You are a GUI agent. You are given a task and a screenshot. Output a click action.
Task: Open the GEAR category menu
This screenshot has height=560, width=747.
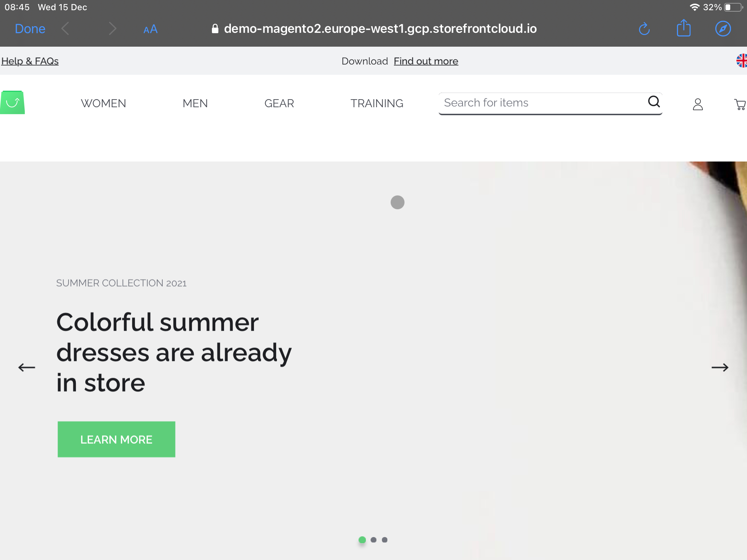[279, 104]
